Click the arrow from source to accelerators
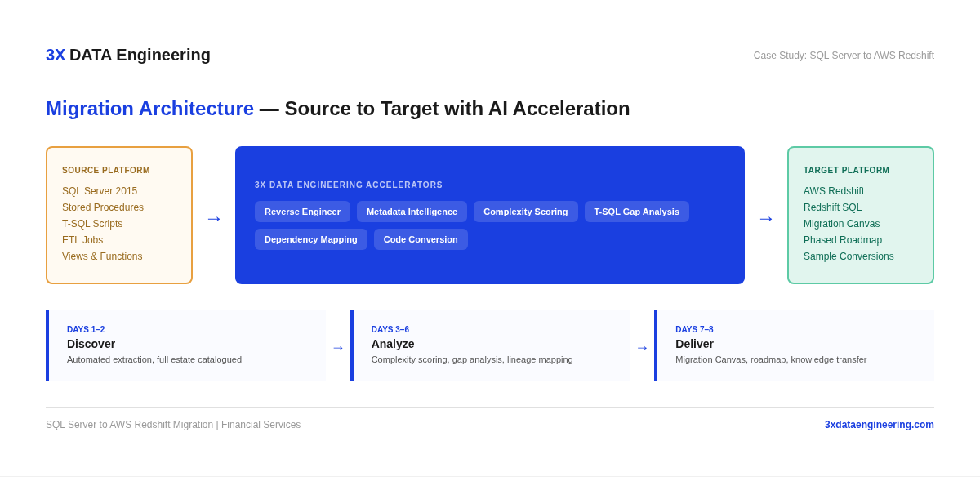Image resolution: width=980 pixels, height=477 pixels. (214, 218)
